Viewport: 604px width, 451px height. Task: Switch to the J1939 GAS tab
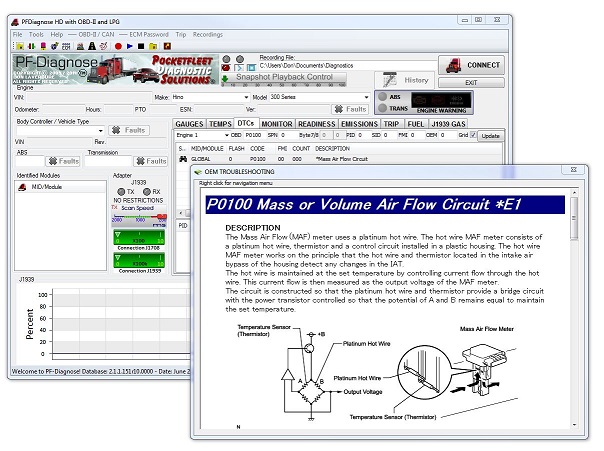(448, 124)
